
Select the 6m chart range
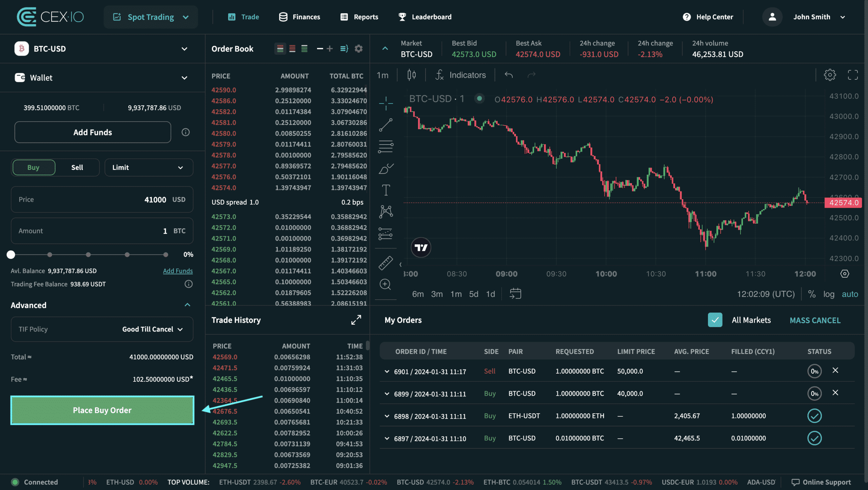tap(418, 294)
